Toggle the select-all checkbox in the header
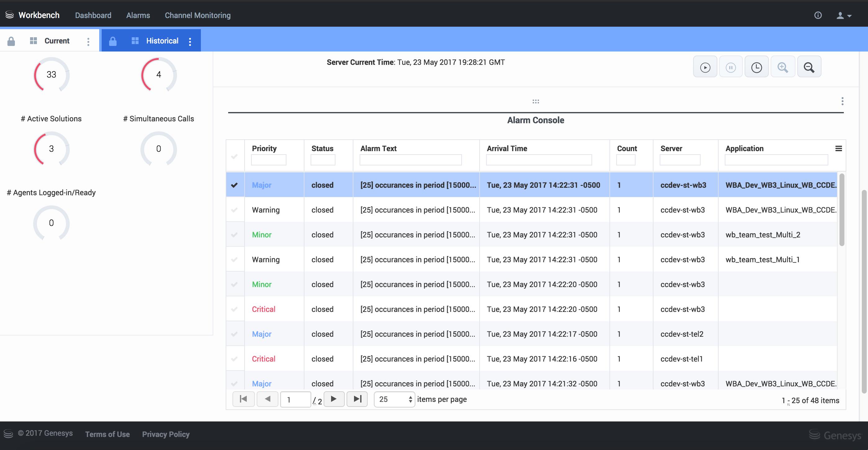868x450 pixels. 235,156
